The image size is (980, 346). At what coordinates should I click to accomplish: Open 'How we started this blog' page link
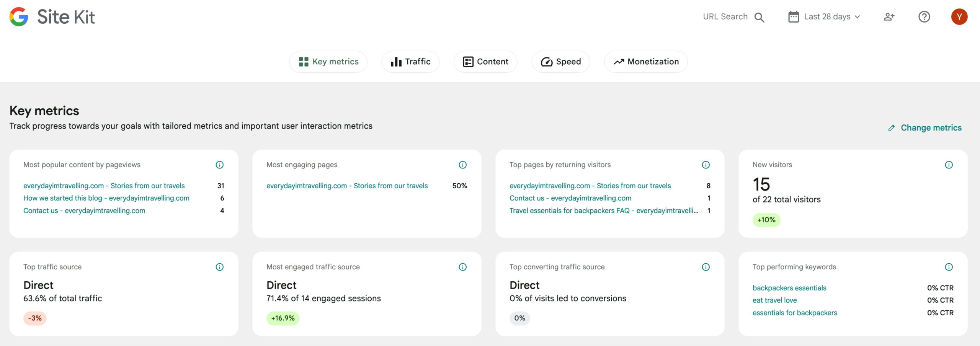click(x=106, y=198)
